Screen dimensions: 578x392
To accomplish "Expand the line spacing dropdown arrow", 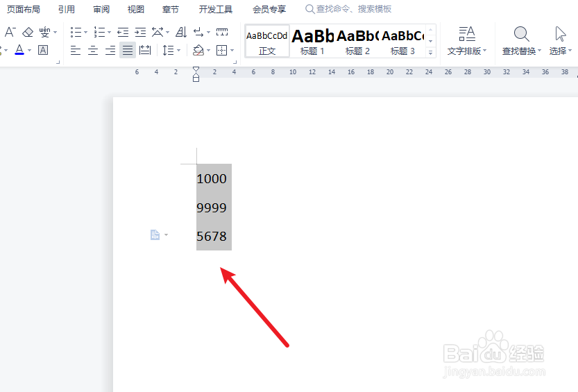I will [x=179, y=50].
